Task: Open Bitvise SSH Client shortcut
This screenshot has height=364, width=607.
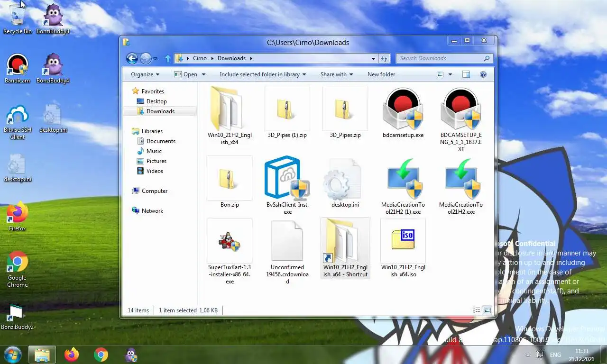Action: point(18,122)
